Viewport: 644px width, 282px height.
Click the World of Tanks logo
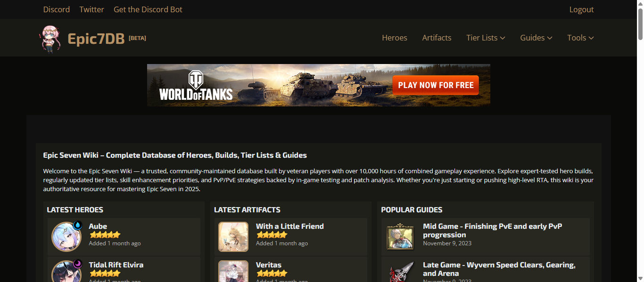click(196, 86)
